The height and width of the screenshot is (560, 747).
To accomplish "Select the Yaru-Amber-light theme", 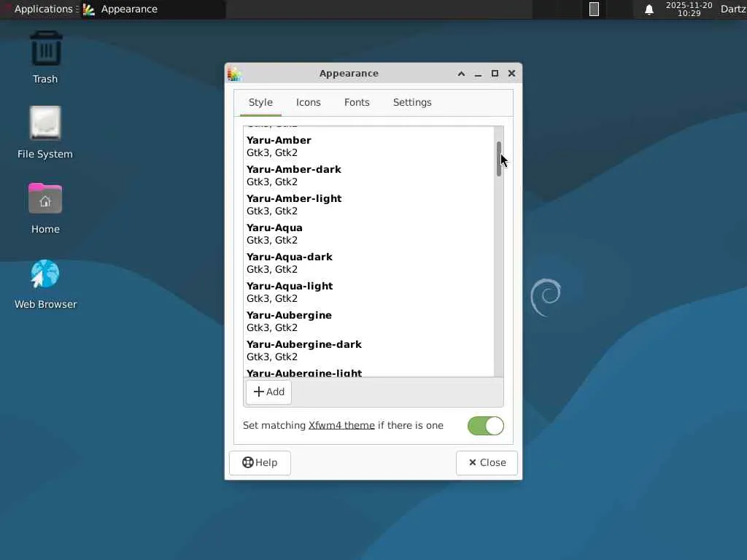I will pos(368,204).
